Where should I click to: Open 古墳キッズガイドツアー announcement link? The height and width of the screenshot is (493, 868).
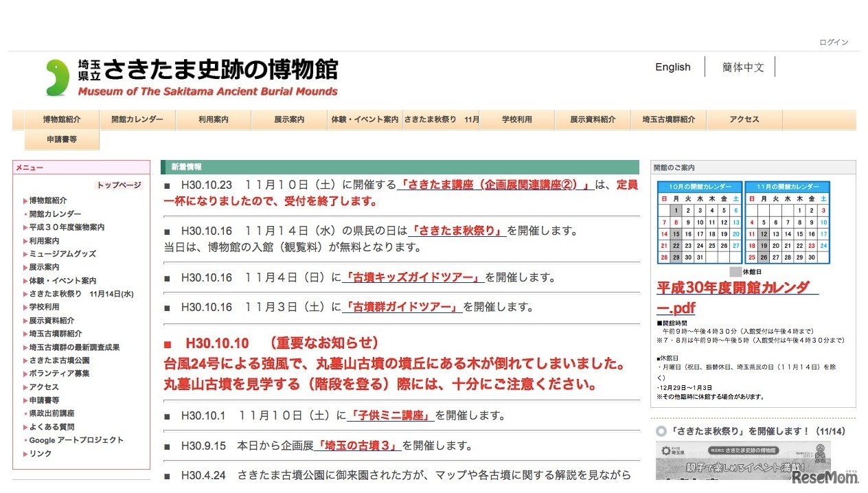(413, 278)
